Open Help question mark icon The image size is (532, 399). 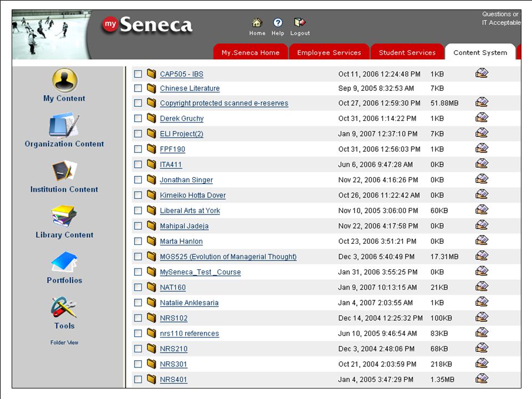[x=278, y=23]
